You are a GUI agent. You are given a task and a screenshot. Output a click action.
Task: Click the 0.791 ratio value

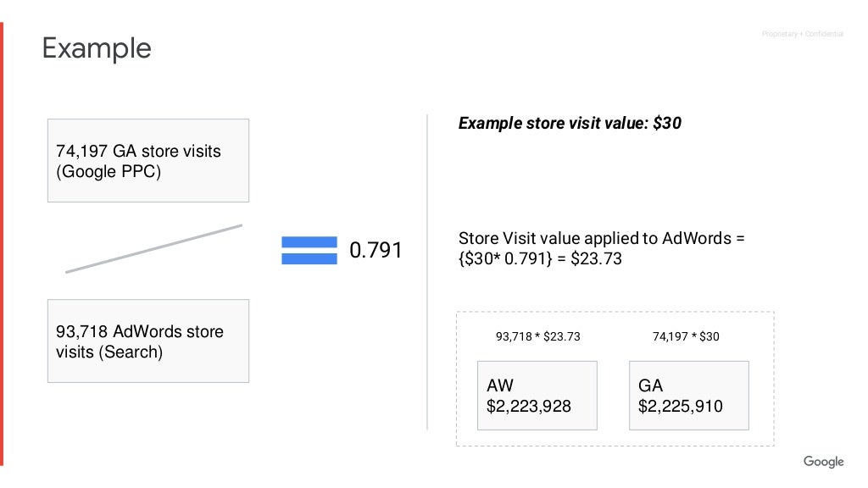click(376, 250)
